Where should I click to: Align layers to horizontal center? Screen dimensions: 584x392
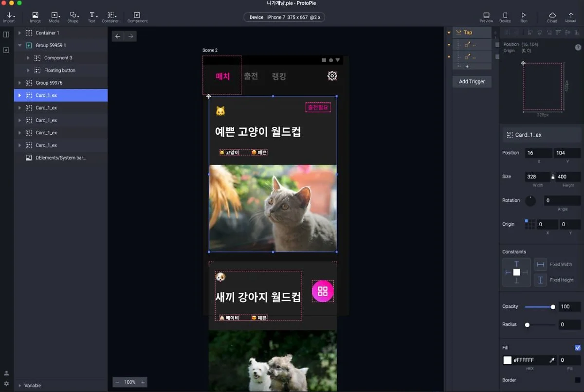click(x=539, y=33)
